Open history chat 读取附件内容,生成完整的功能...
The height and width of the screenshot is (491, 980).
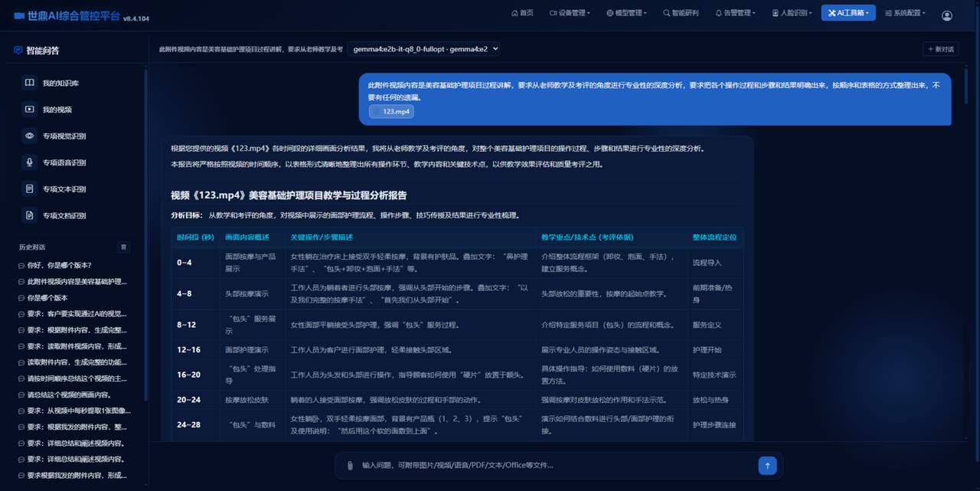[73, 362]
